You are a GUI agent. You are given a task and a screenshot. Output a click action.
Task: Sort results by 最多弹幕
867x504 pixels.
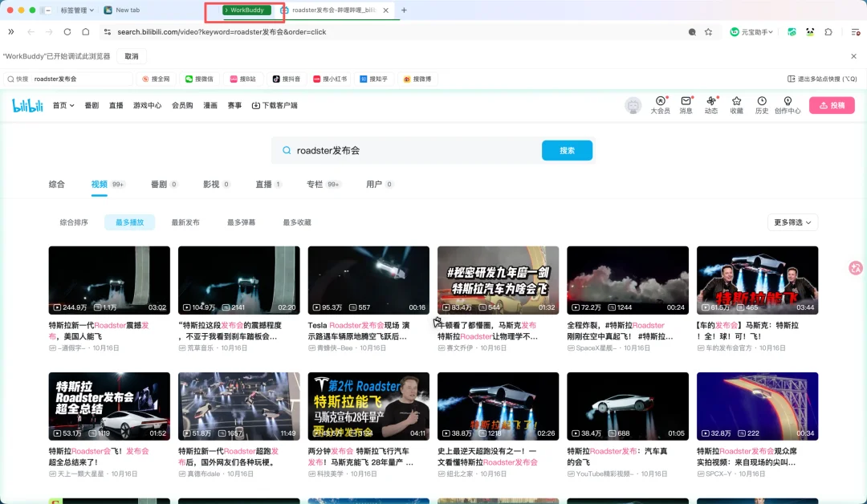[x=241, y=222]
